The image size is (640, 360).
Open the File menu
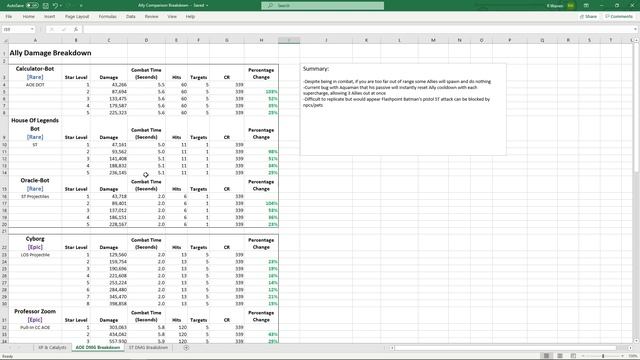pos(9,17)
